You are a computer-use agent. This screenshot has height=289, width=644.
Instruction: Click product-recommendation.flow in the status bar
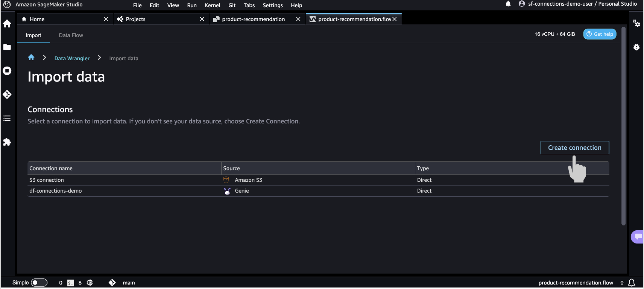[x=576, y=283]
